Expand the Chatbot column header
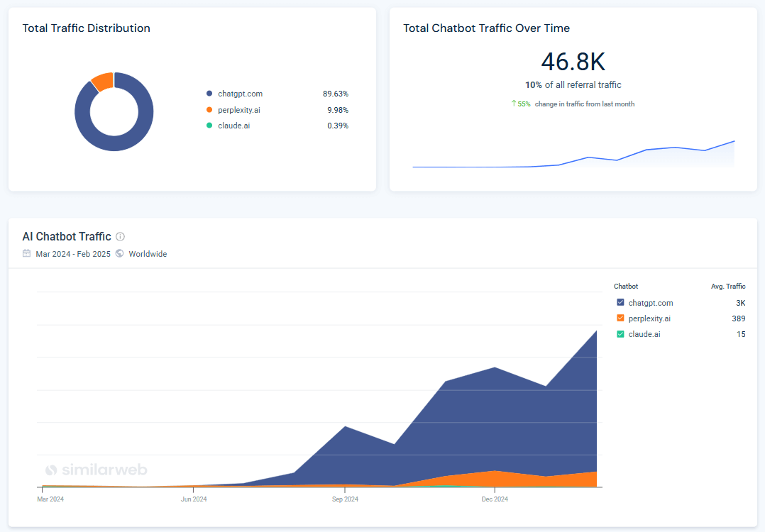The image size is (765, 532). [625, 286]
